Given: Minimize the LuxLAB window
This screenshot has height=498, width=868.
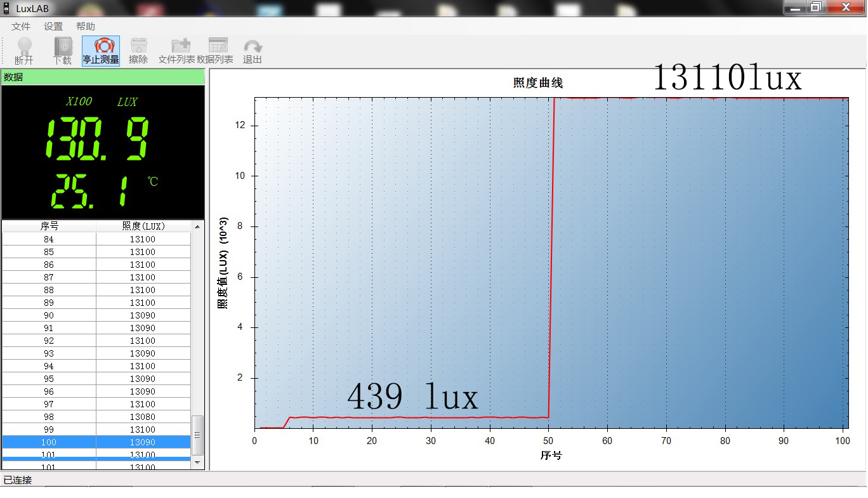Looking at the screenshot, I should (795, 7).
